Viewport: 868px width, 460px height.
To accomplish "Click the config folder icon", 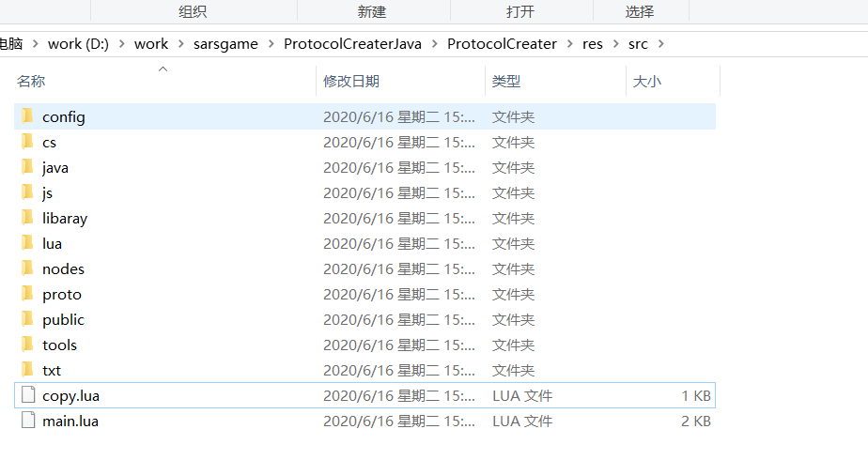I will pos(27,116).
